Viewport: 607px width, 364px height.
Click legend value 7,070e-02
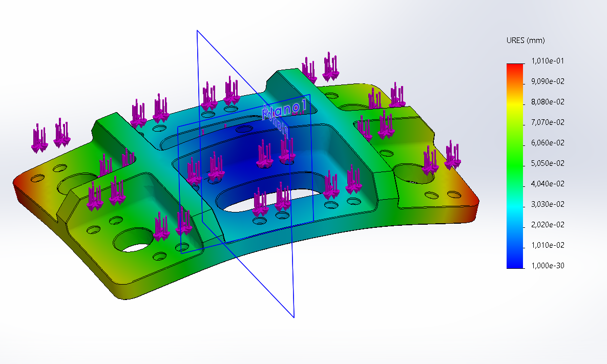(548, 122)
